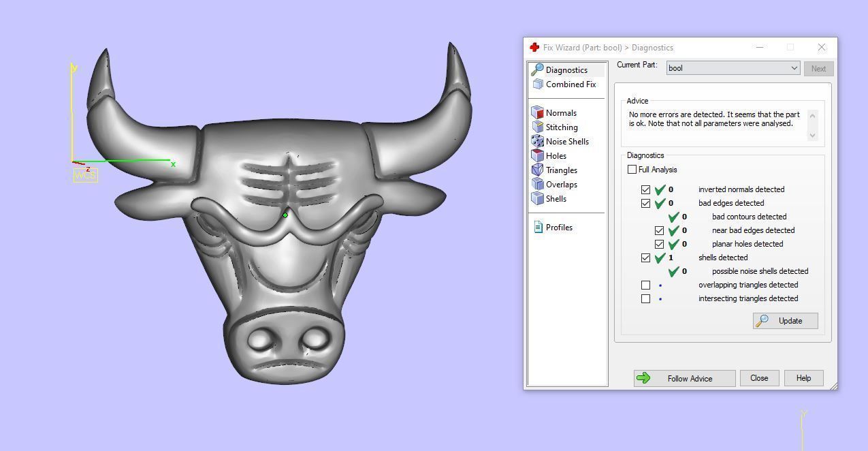Click the Follow Advice button
This screenshot has width=868, height=451.
(x=684, y=378)
